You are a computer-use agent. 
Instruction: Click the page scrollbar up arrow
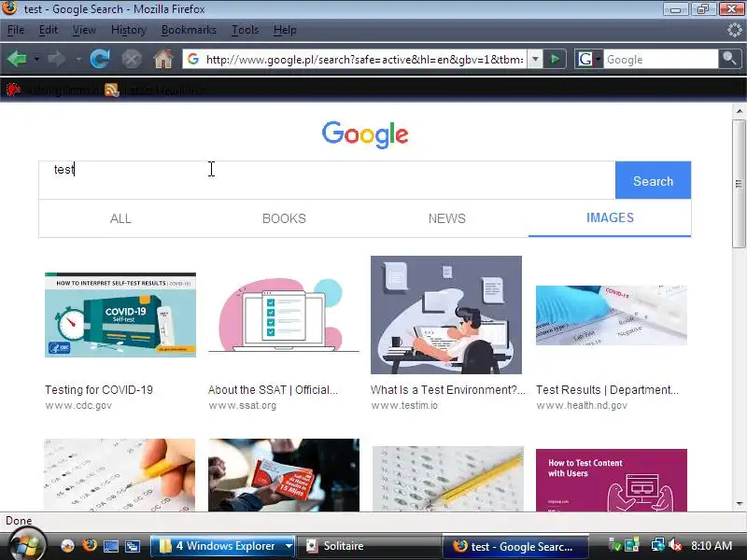pyautogui.click(x=739, y=111)
